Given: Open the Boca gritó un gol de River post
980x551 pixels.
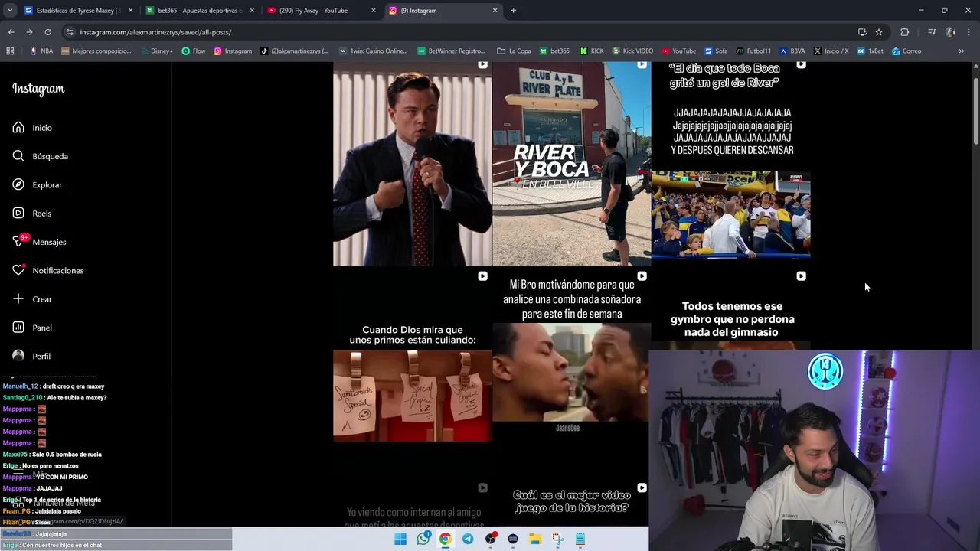Looking at the screenshot, I should [x=730, y=164].
